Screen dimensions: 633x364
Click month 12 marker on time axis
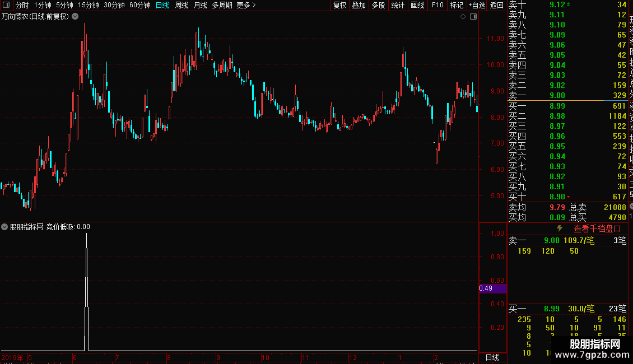[x=353, y=357]
